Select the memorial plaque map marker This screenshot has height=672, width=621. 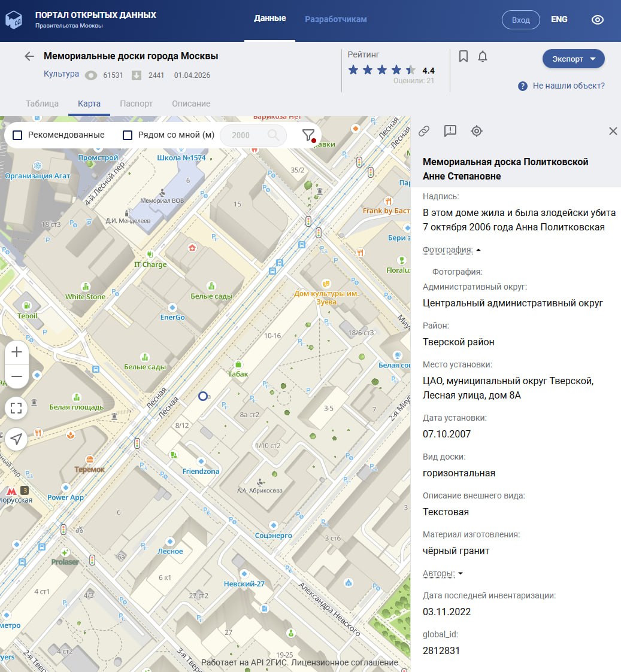tap(203, 396)
